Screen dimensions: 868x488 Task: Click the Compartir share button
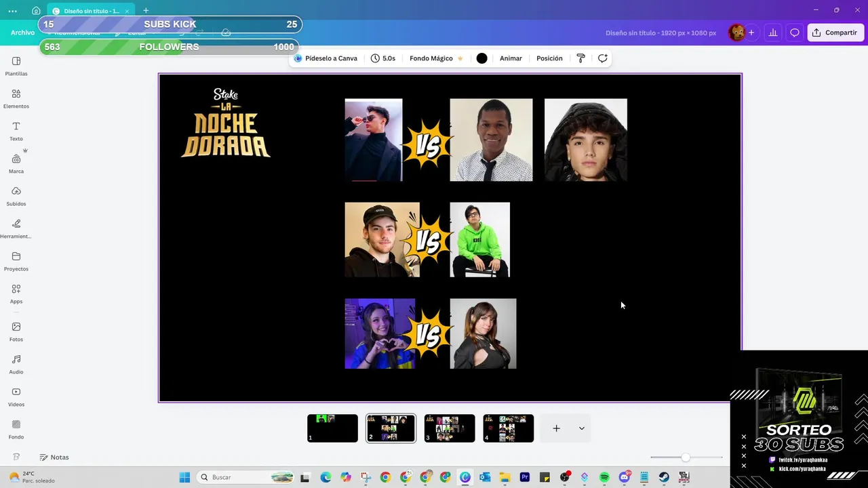835,33
